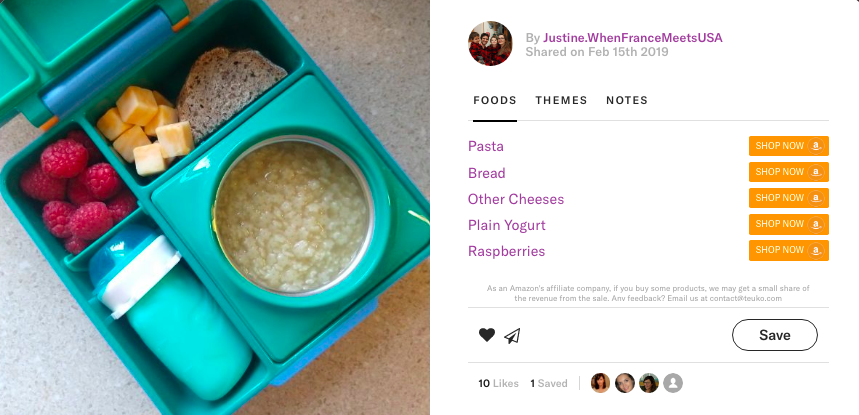This screenshot has width=859, height=415.
Task: Shop Now for Plain Yogurt
Action: (788, 224)
